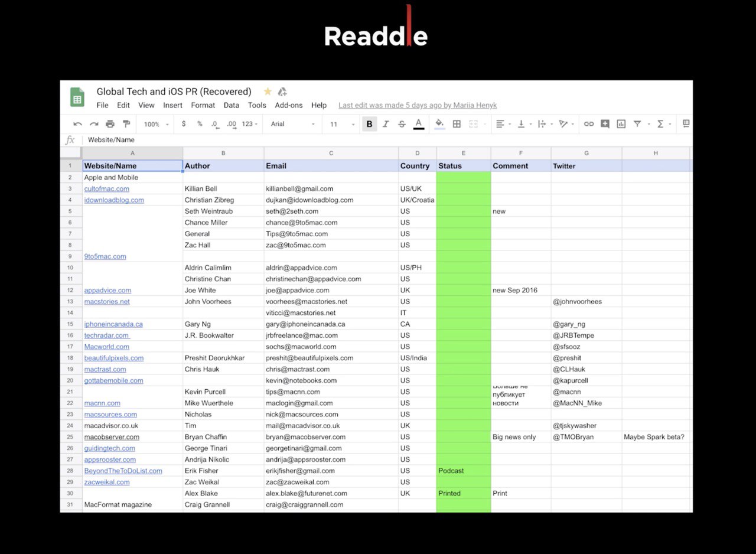Click the Drive add-to-folder icon beside the star
Viewport: 756px width, 554px height.
[282, 92]
